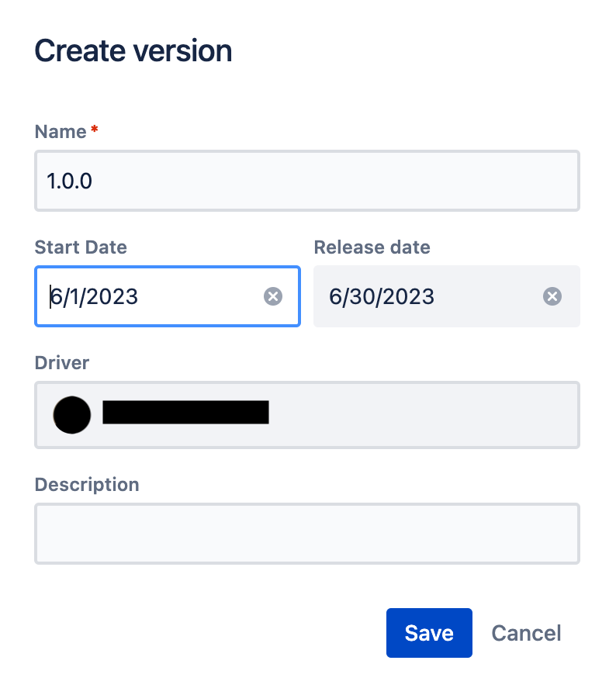Click the Create version heading
The height and width of the screenshot is (695, 616).
(133, 51)
